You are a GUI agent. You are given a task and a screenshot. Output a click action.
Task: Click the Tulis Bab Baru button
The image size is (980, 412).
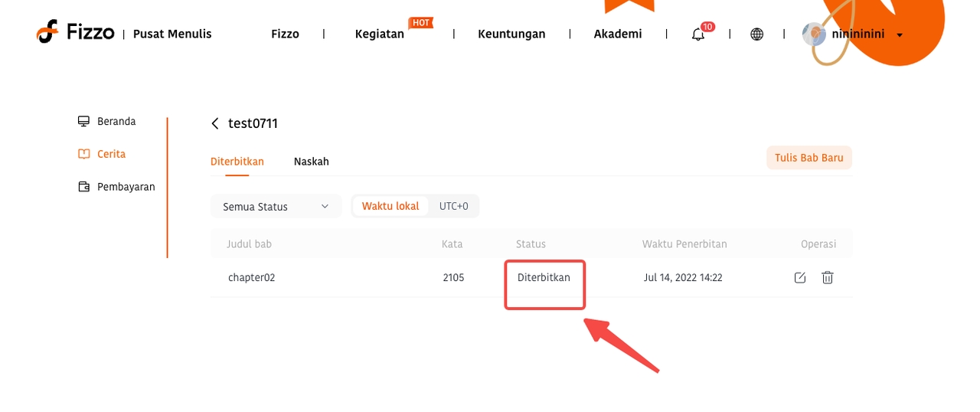809,158
